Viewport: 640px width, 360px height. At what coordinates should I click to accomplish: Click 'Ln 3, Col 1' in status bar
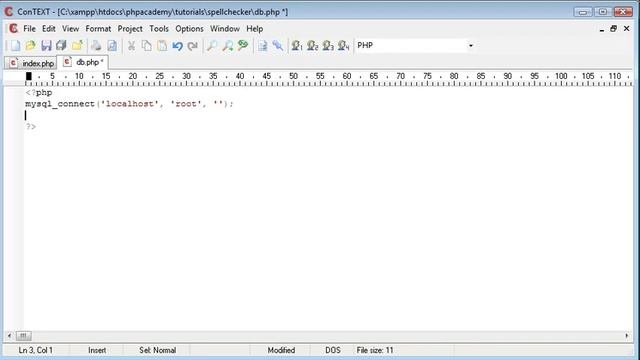[x=36, y=350]
